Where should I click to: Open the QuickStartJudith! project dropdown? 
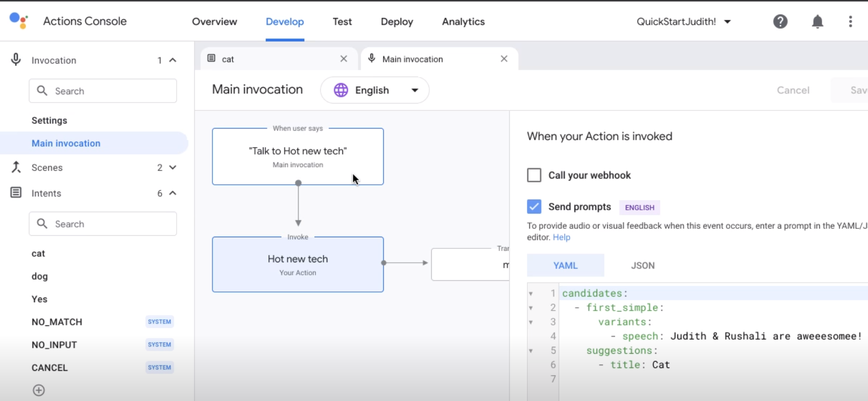click(x=684, y=21)
